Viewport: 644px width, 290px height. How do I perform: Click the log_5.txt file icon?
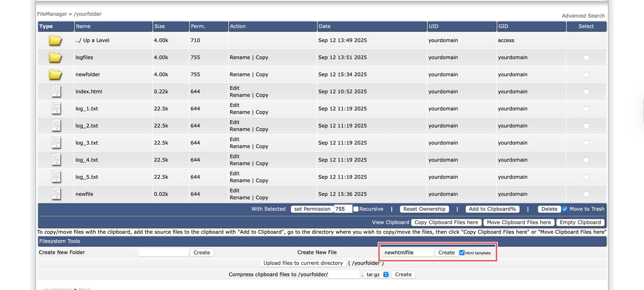point(56,177)
